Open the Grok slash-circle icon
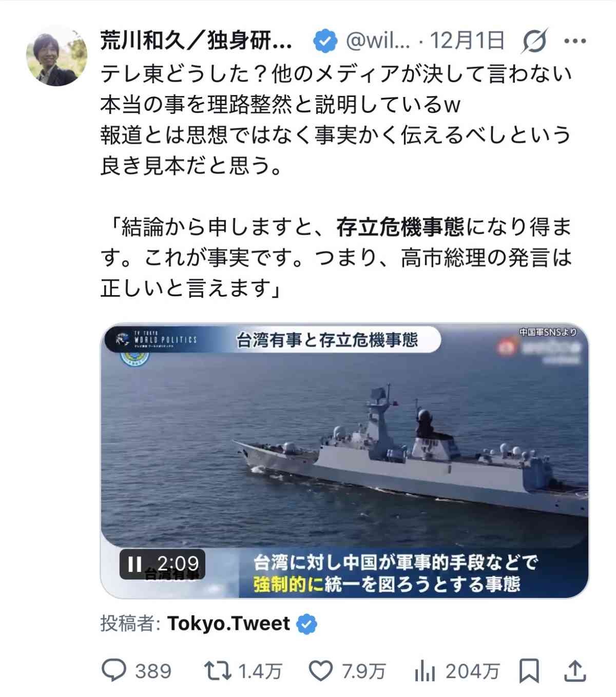The height and width of the screenshot is (697, 616). pos(534,41)
